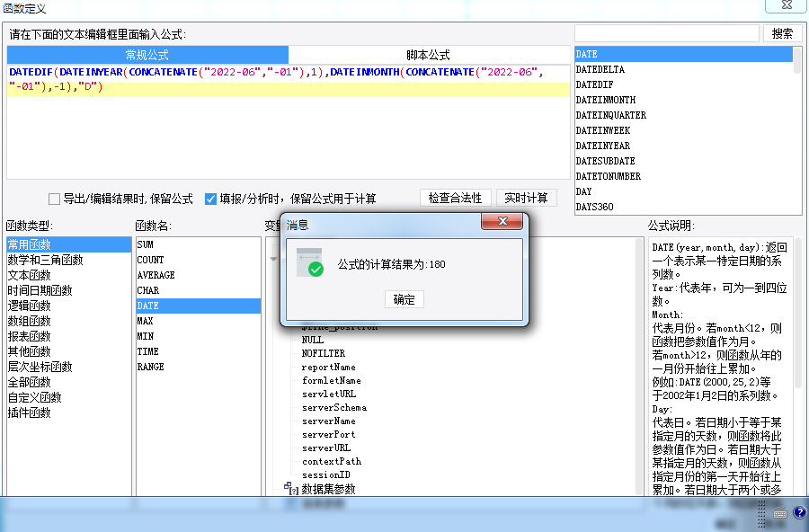Choose COUNT in function name list
Image resolution: width=809 pixels, height=532 pixels.
coord(199,260)
